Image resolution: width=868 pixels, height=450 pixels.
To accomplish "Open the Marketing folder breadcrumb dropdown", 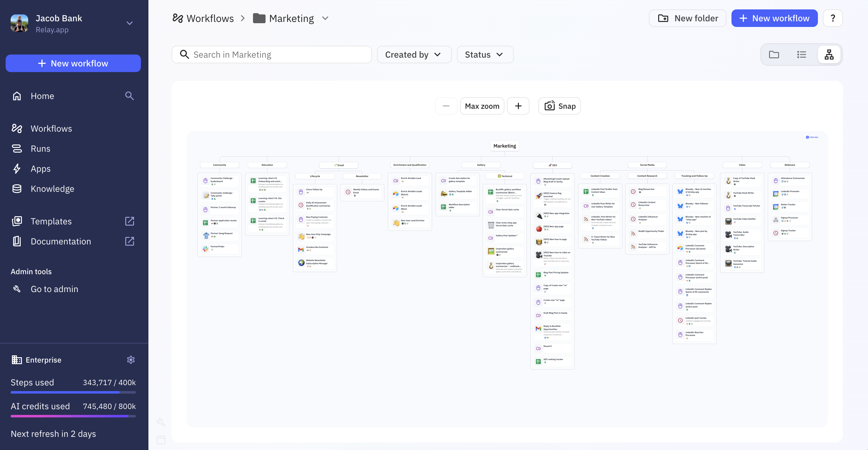I will point(325,18).
